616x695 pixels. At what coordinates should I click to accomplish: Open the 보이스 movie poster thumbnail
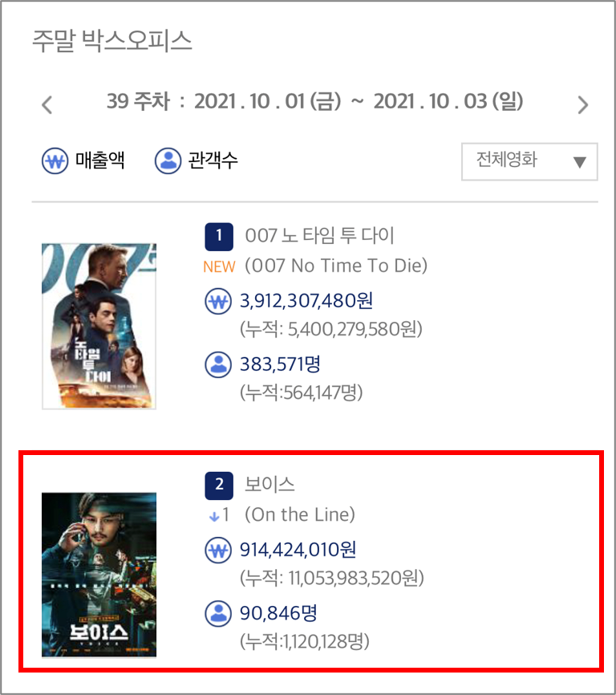(x=99, y=575)
